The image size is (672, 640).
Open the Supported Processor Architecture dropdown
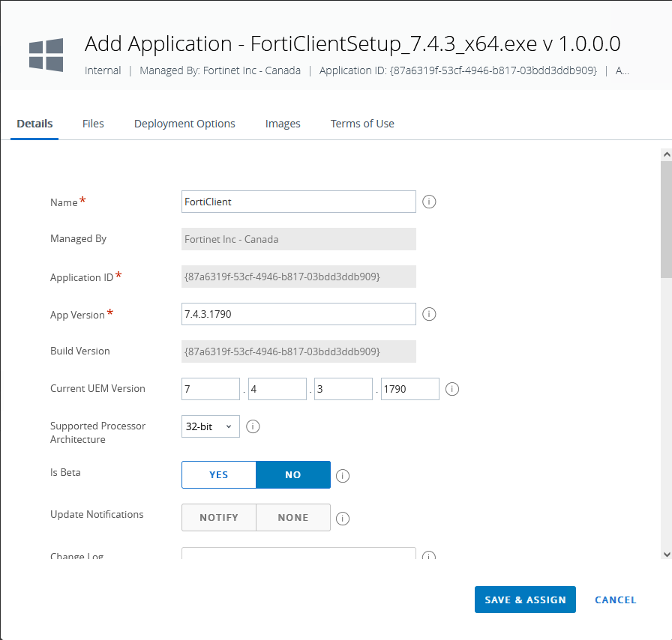(x=210, y=426)
